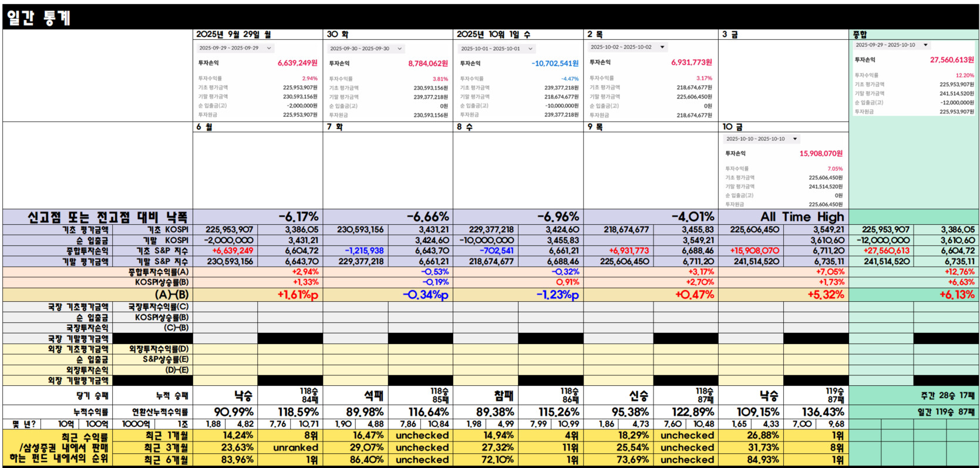
Task: Open the 2025-09-29 ~ 2025-09-29 date range dropdown
Action: (x=235, y=48)
